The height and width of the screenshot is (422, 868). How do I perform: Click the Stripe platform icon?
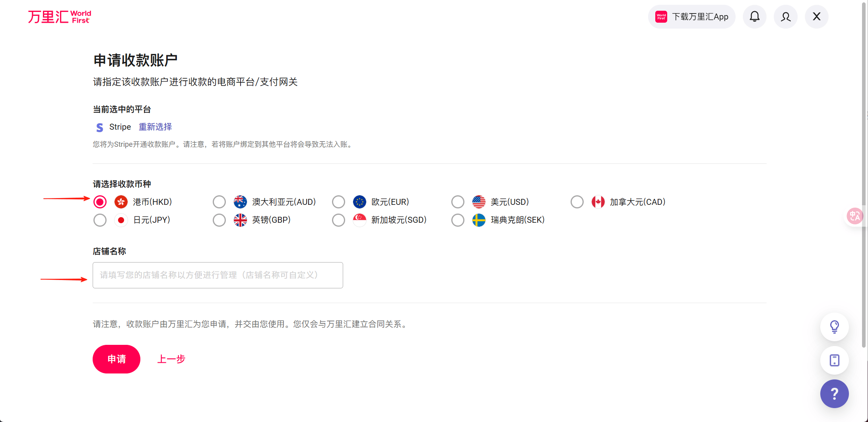tap(100, 127)
